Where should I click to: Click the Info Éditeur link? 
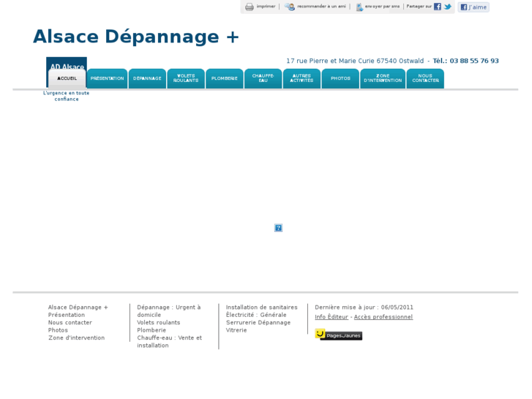(331, 317)
